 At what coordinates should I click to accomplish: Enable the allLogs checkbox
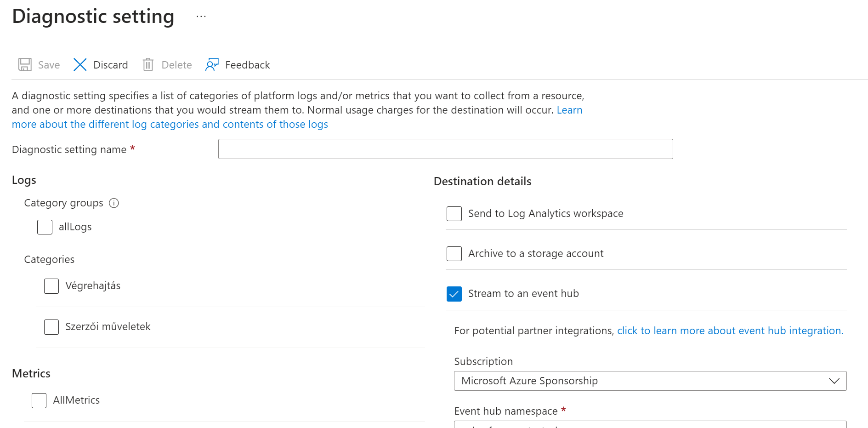click(45, 227)
